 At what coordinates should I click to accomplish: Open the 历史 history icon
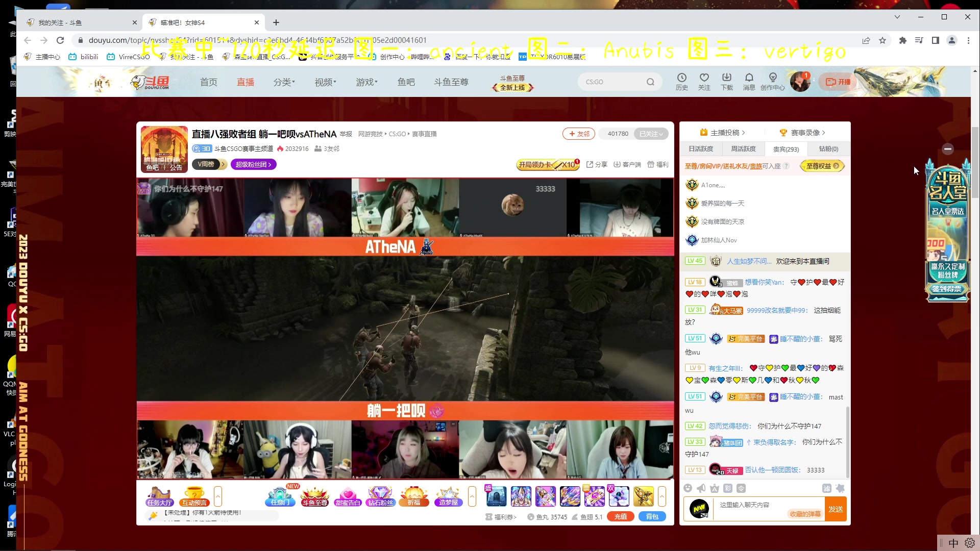click(x=682, y=81)
